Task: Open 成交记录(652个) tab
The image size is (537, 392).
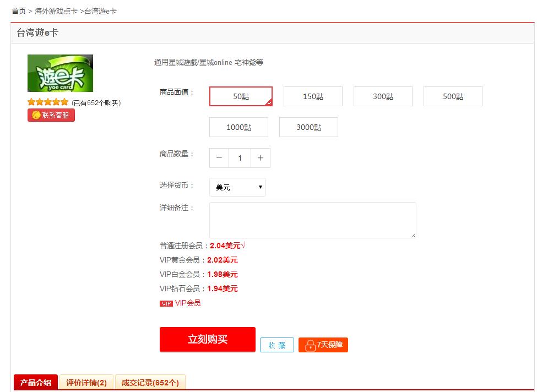Action: tap(150, 383)
